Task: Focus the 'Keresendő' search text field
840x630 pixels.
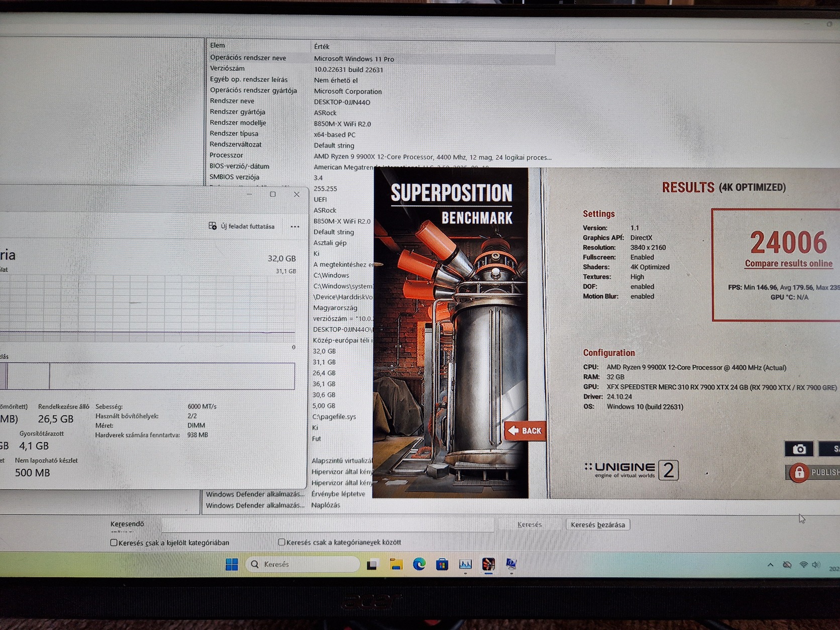Action: [328, 524]
